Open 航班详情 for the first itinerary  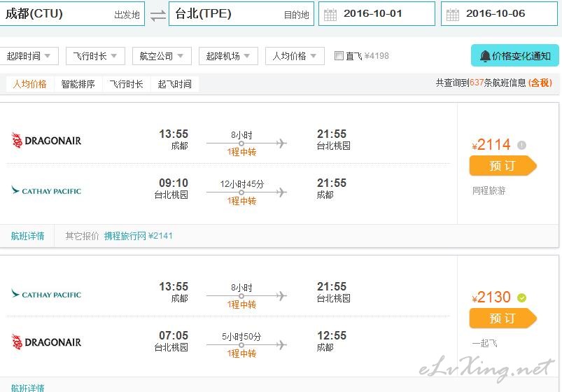pos(27,236)
